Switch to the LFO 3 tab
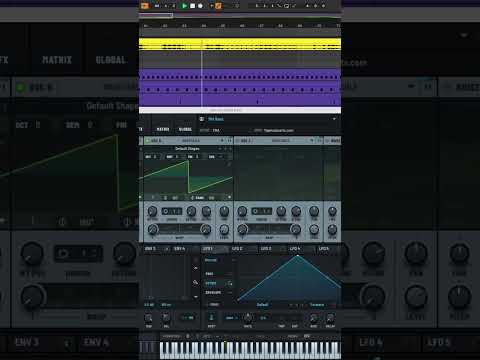The image size is (480, 360). tap(266, 249)
